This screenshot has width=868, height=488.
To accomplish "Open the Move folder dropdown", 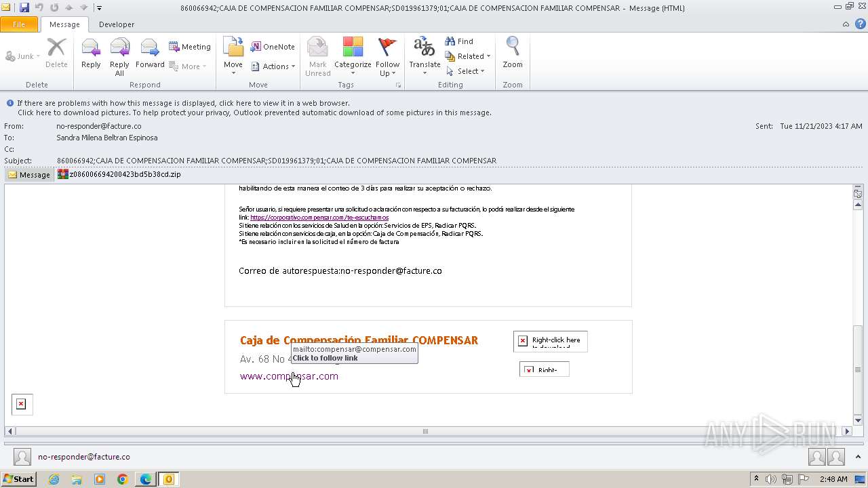I will pyautogui.click(x=233, y=56).
